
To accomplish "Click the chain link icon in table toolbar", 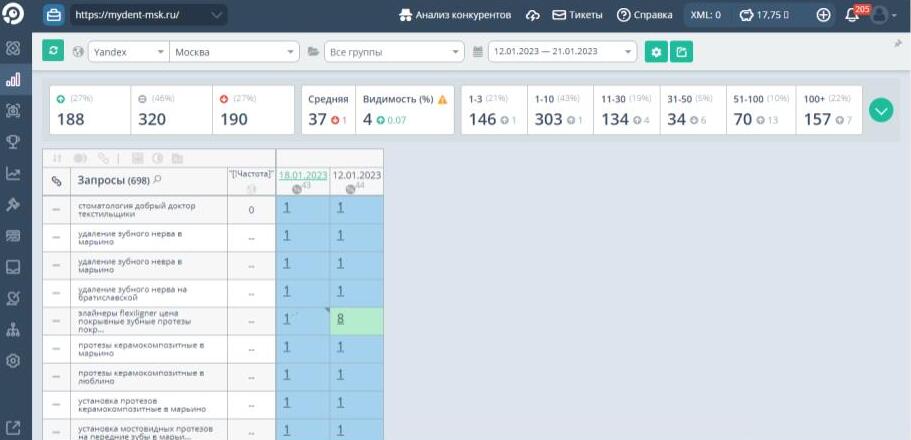I will tap(103, 158).
